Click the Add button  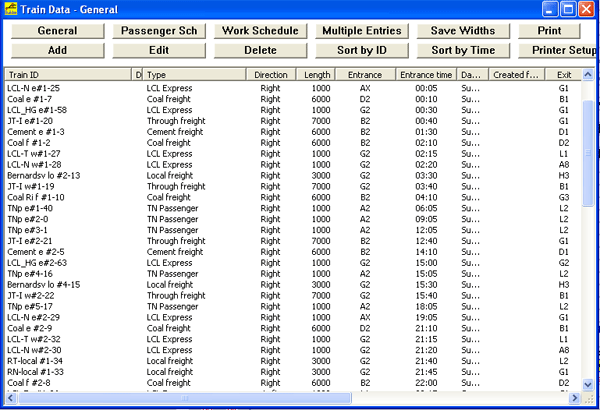pyautogui.click(x=57, y=51)
